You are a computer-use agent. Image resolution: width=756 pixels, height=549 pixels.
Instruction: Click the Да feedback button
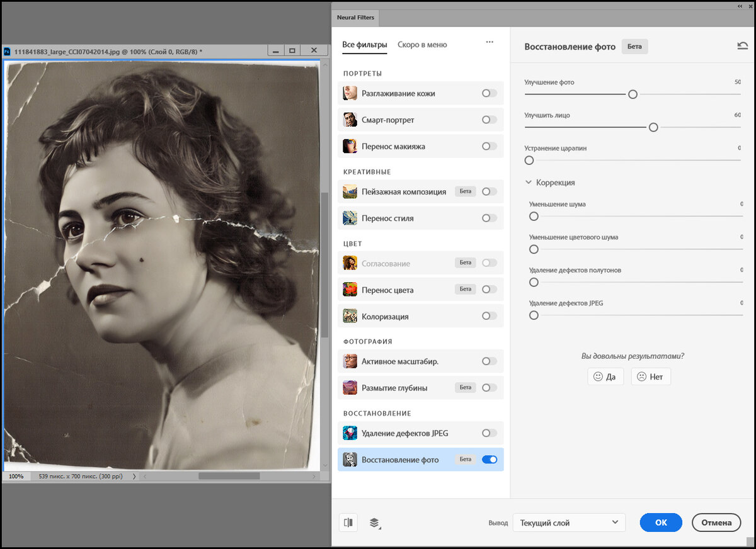pyautogui.click(x=605, y=376)
